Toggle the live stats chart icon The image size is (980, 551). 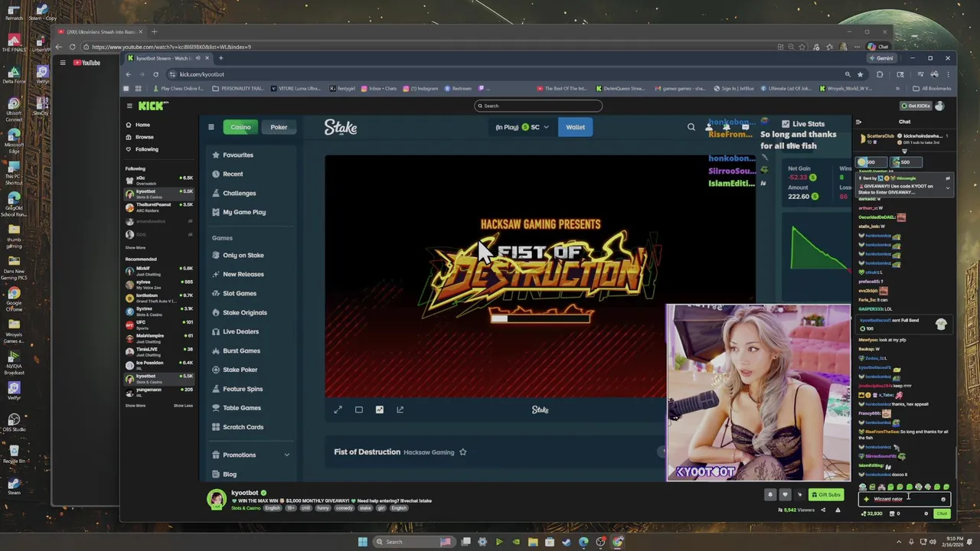(x=379, y=409)
